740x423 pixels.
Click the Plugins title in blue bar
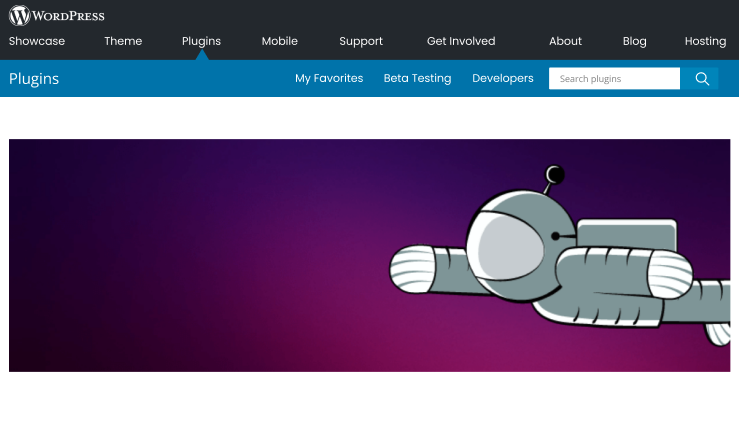pyautogui.click(x=34, y=79)
